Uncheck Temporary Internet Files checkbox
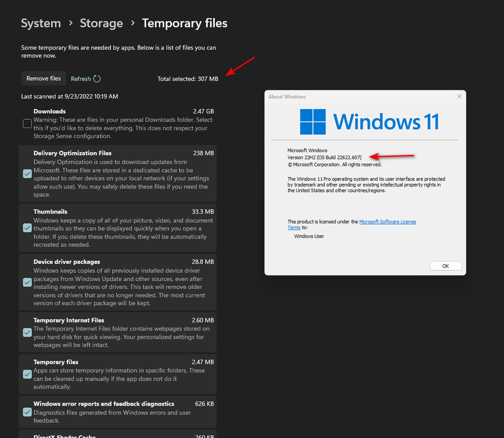The image size is (504, 438). pos(27,332)
